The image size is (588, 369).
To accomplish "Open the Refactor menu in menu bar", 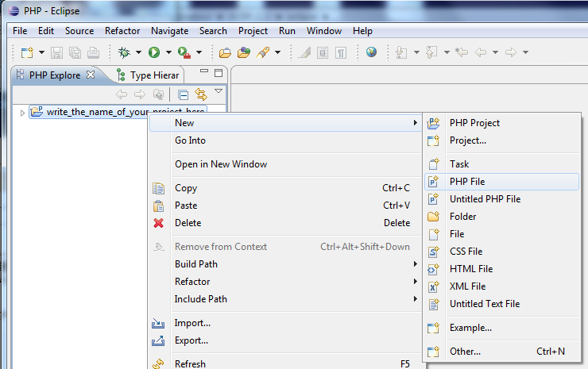I will tap(122, 31).
